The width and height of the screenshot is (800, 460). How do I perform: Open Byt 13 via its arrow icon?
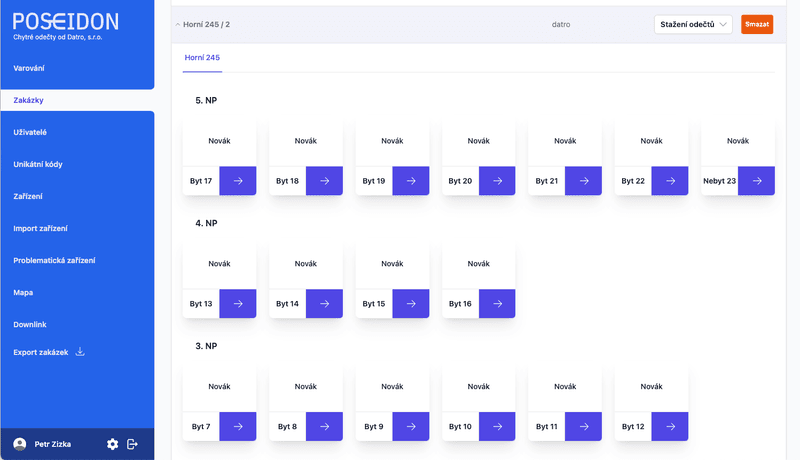pyautogui.click(x=238, y=303)
